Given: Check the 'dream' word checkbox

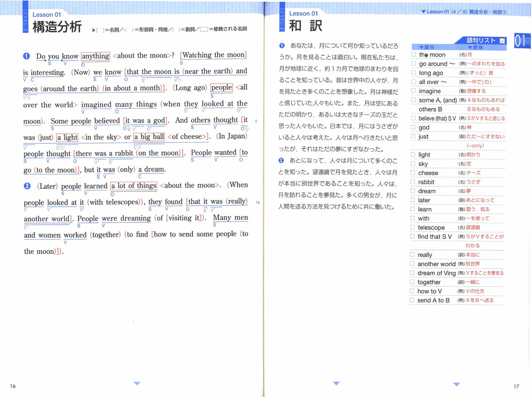Looking at the screenshot, I should click(x=413, y=191).
